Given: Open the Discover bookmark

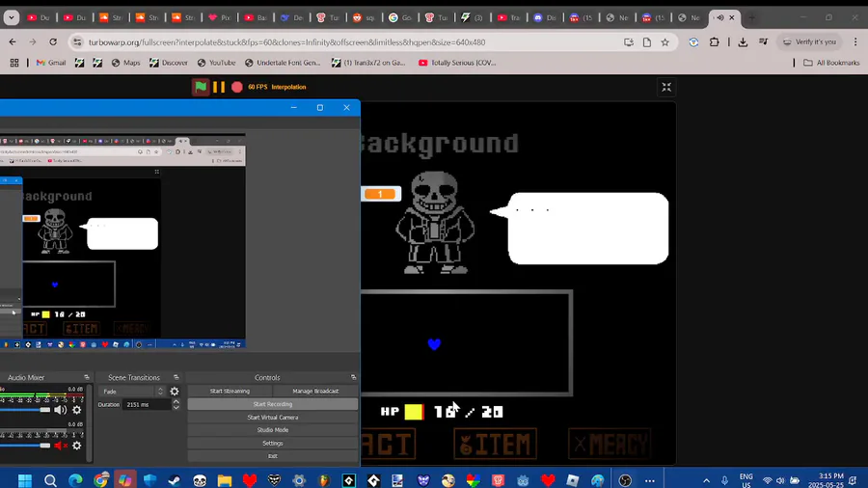Looking at the screenshot, I should coord(169,63).
